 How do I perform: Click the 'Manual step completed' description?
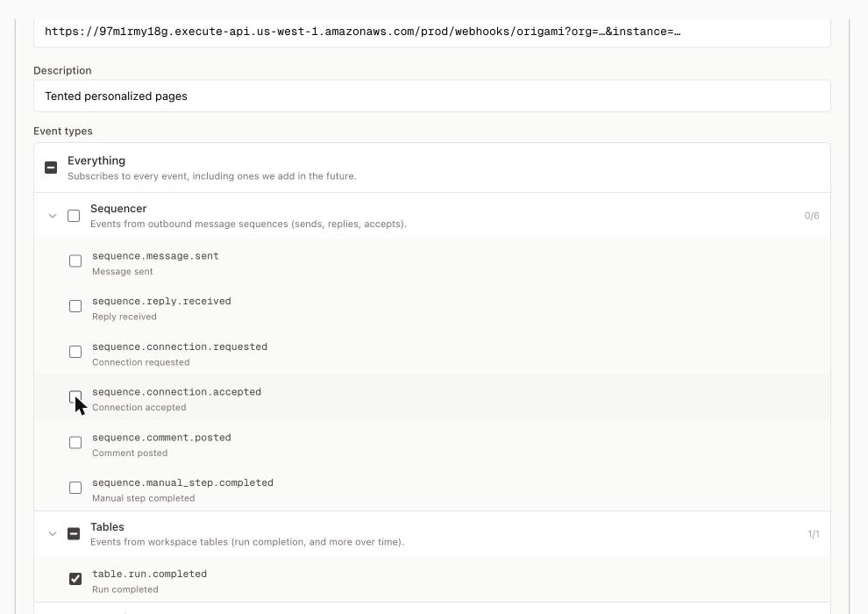tap(144, 498)
